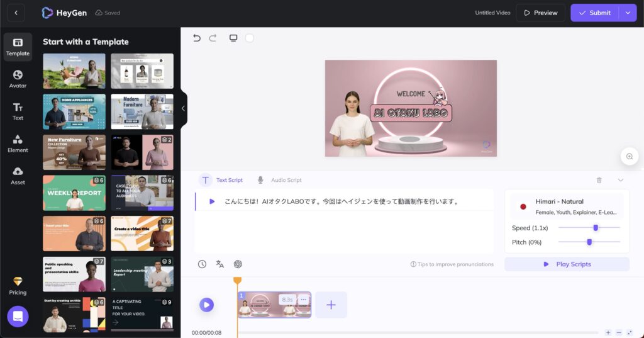Click the zoom magnifier on the canvas
Viewport: 644px width, 338px height.
(629, 156)
